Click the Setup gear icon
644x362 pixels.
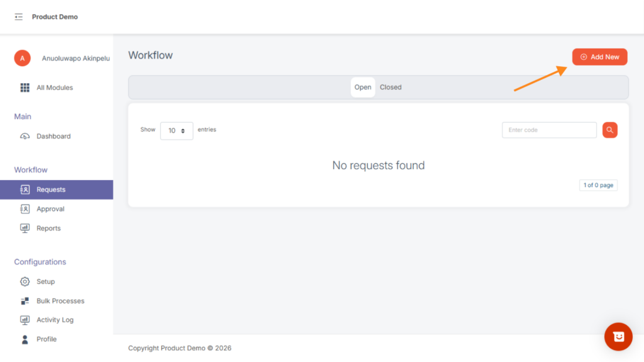pyautogui.click(x=25, y=281)
